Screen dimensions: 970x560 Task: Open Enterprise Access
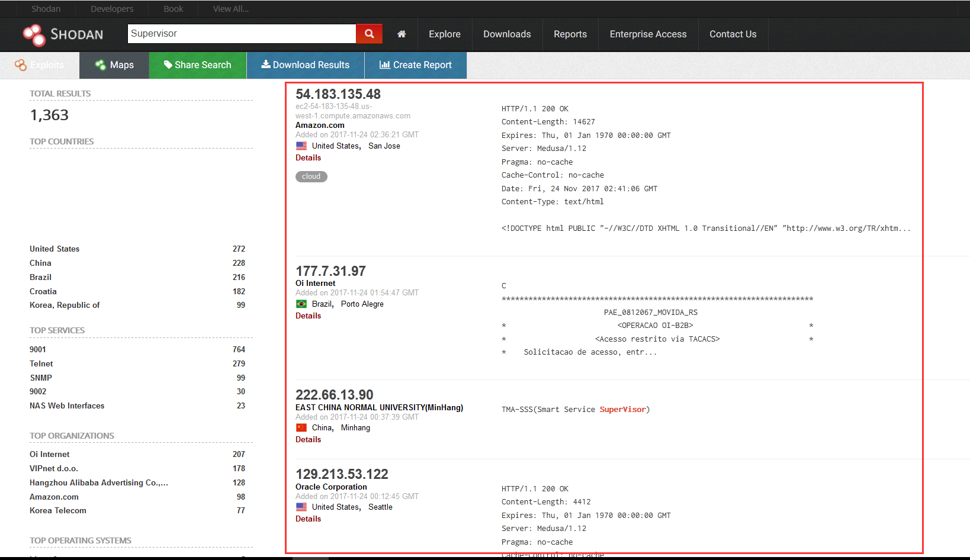click(648, 34)
